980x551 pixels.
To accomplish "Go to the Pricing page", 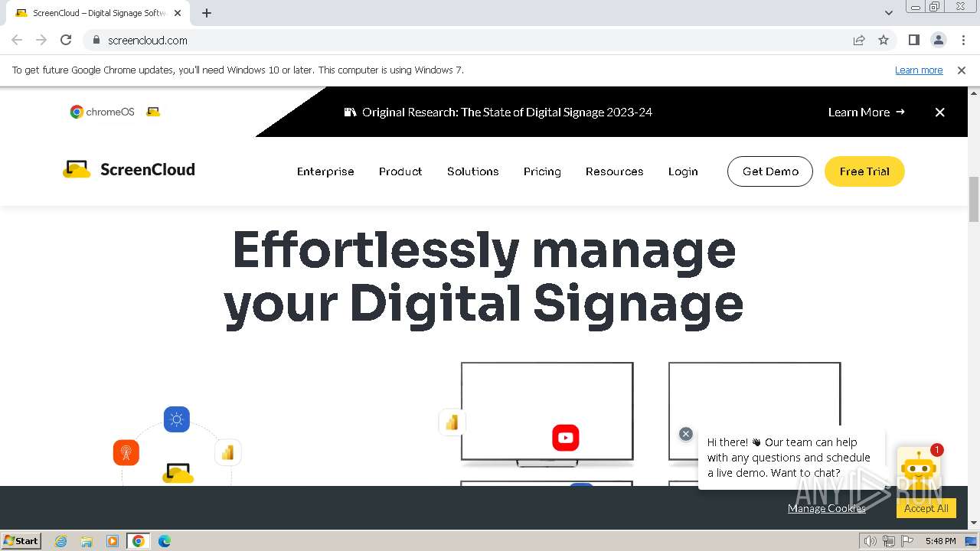I will 542,171.
